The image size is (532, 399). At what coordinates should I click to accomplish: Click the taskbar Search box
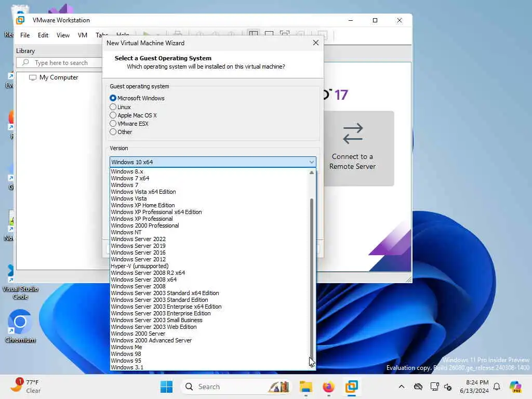tap(236, 387)
